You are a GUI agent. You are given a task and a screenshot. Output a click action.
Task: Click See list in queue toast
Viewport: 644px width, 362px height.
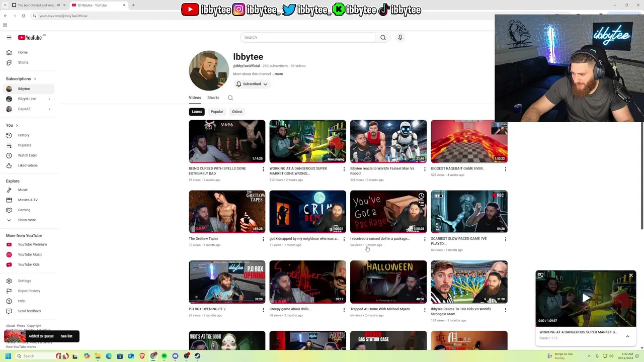click(66, 336)
